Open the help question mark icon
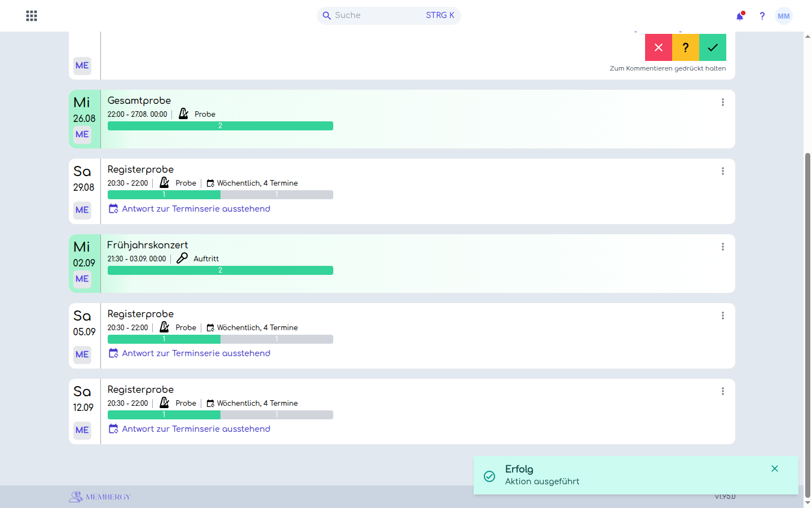This screenshot has width=812, height=508. pyautogui.click(x=762, y=16)
